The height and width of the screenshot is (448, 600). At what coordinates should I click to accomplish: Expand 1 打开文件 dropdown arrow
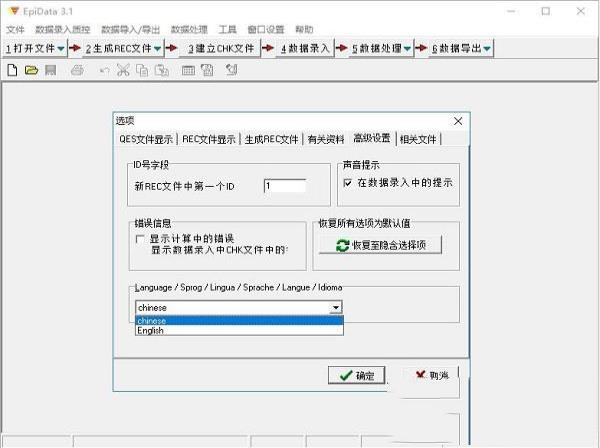coord(61,49)
